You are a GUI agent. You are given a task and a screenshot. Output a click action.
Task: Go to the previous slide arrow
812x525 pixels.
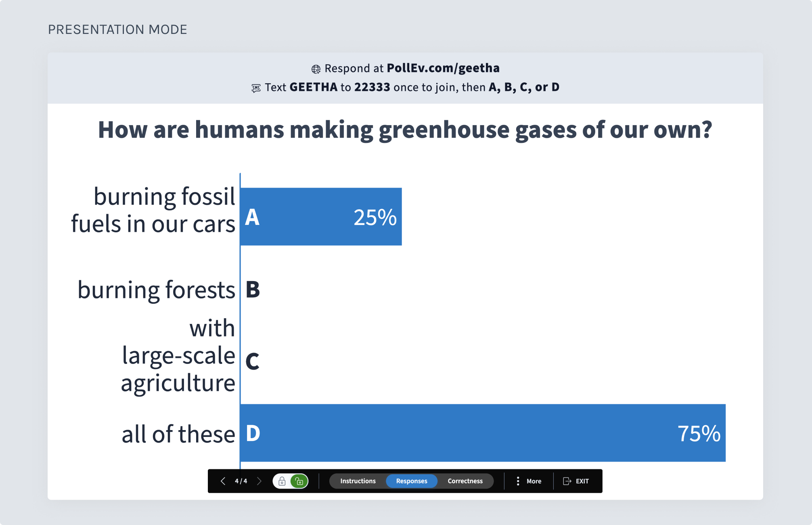223,481
